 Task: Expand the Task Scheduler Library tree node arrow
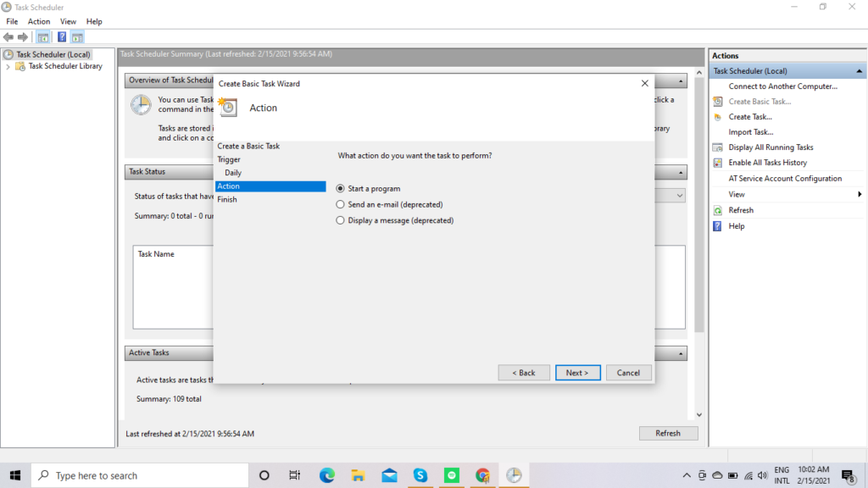pyautogui.click(x=8, y=66)
